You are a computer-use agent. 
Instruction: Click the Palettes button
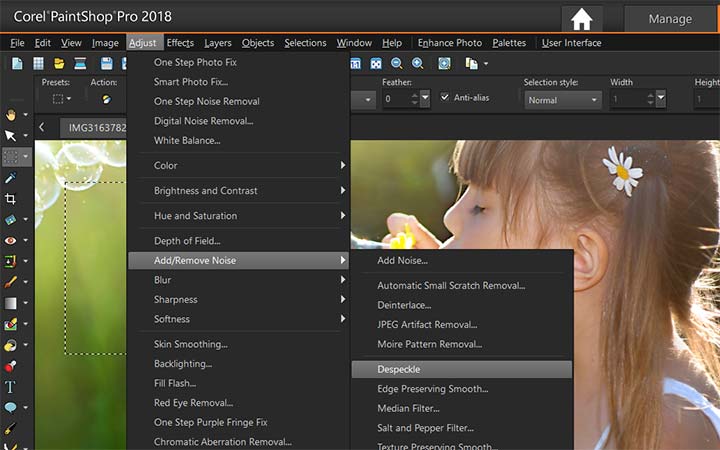pos(509,43)
